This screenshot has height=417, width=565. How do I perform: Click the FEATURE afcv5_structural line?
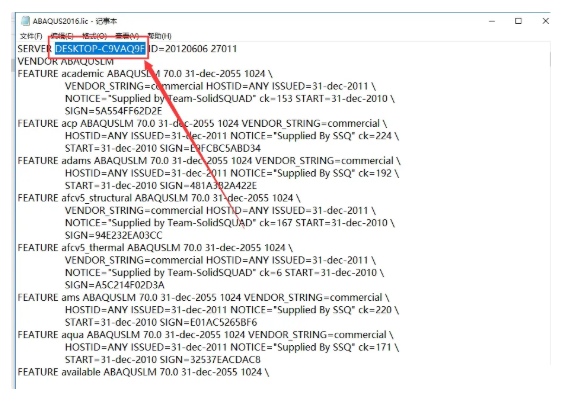coord(159,198)
